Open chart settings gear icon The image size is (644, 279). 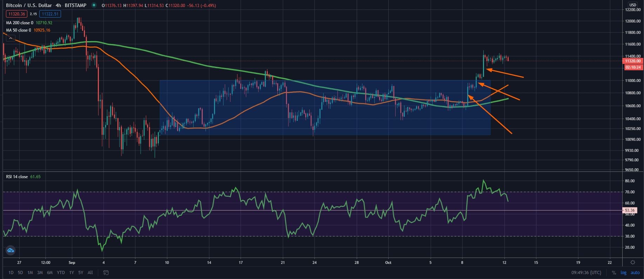click(633, 262)
